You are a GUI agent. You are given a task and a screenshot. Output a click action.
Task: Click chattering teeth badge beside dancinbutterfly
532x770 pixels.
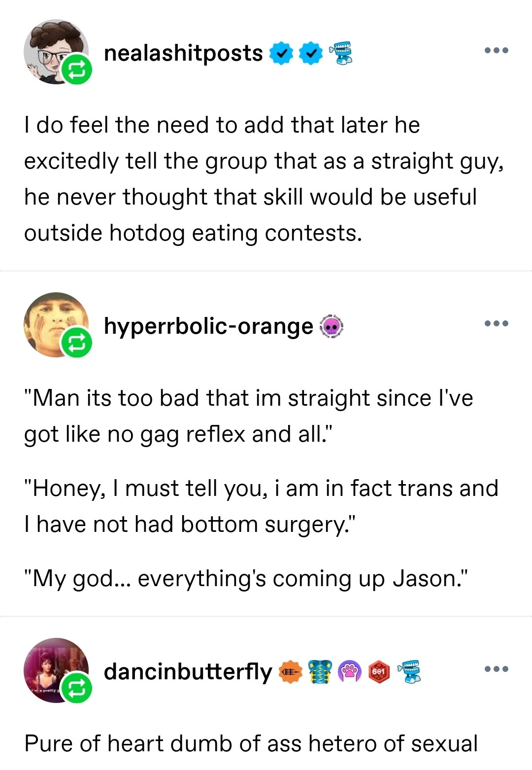click(x=409, y=670)
